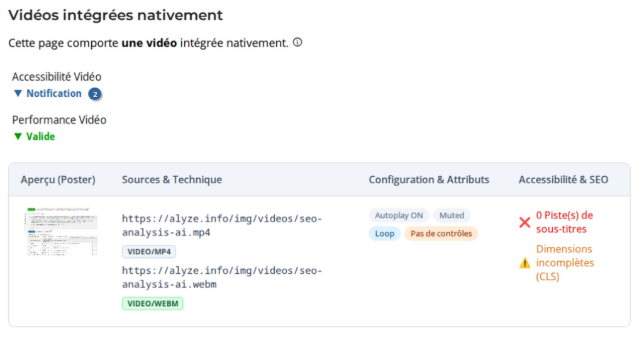The height and width of the screenshot is (343, 644).
Task: Click the Muted attribute tag
Action: tap(452, 215)
